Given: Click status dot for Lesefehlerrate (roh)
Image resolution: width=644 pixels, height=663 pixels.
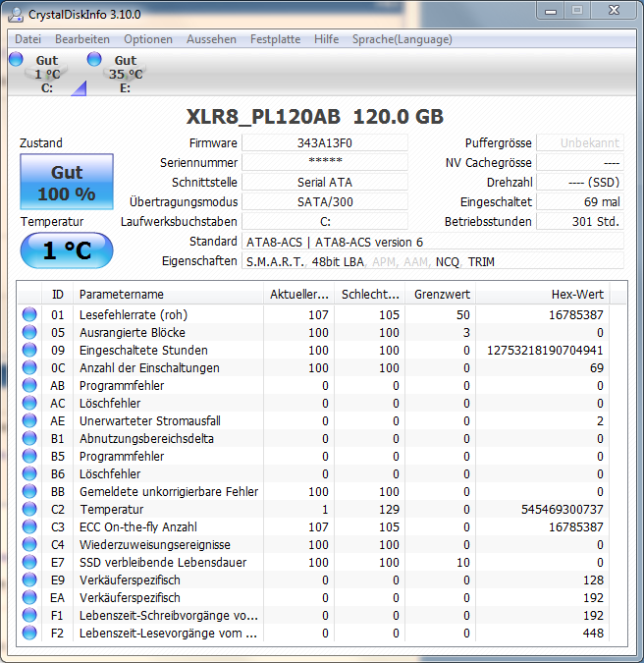Looking at the screenshot, I should coord(29,314).
